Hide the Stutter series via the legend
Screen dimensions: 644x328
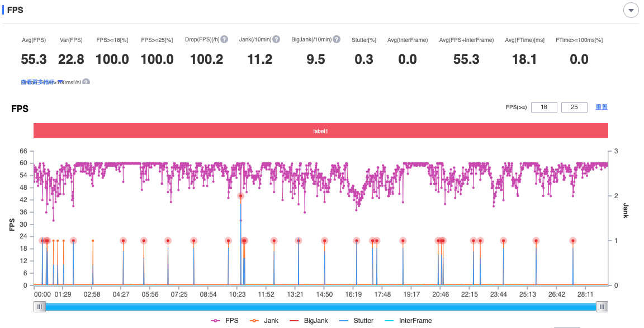357,321
